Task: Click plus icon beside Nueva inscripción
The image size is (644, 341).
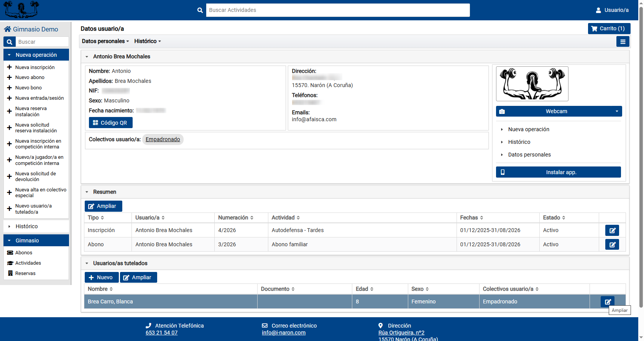Action: tap(10, 67)
